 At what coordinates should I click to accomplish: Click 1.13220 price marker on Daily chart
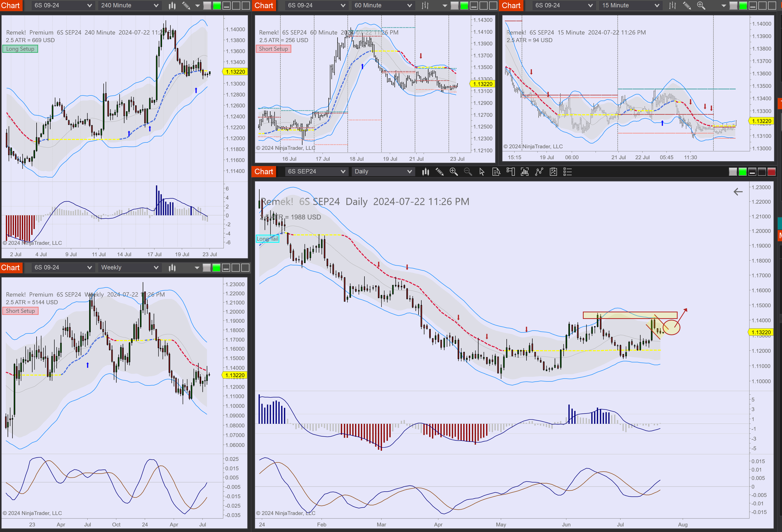760,332
